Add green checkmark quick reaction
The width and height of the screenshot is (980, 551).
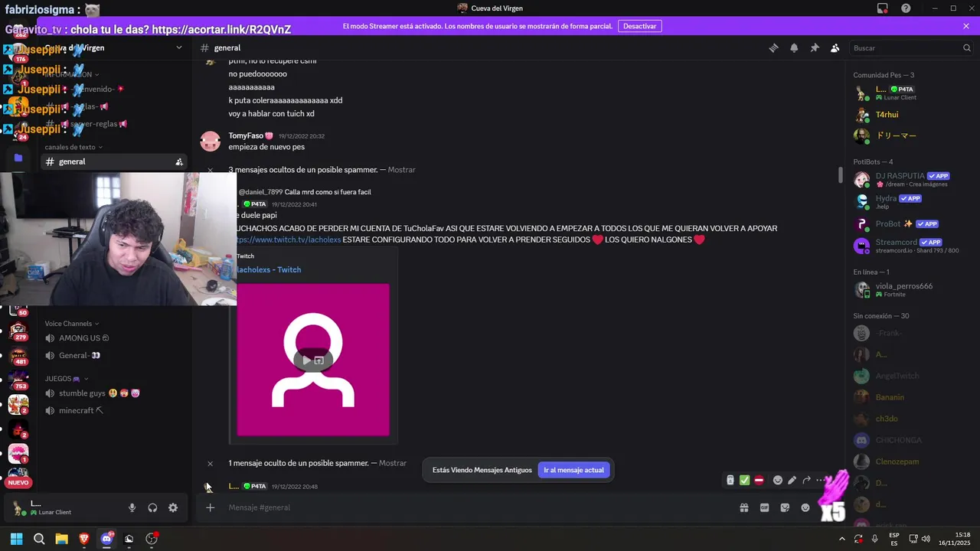pos(744,481)
